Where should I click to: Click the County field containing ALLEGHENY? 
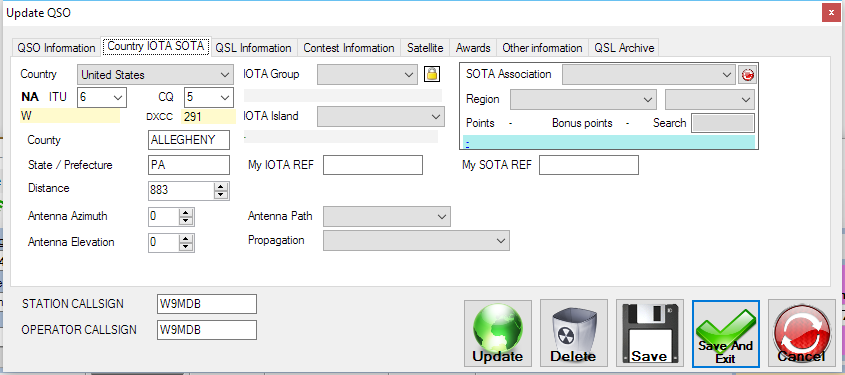[x=189, y=140]
